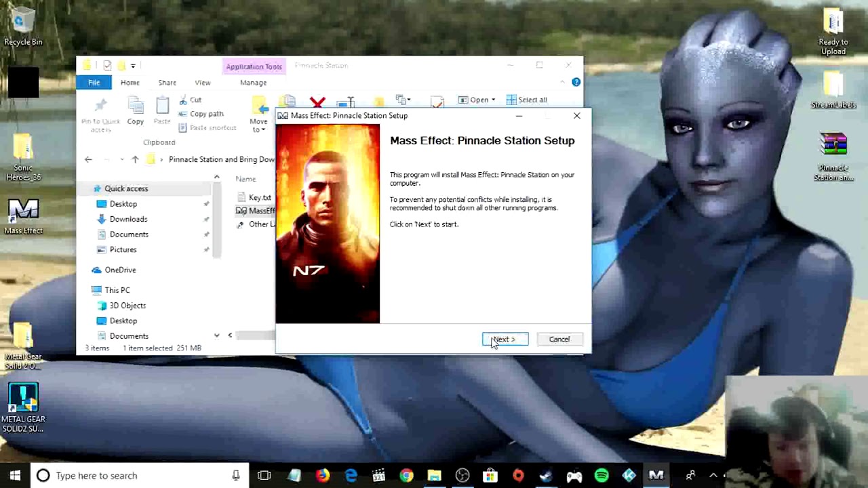Open Google Chrome from taskbar
868x488 pixels.
[x=406, y=476]
